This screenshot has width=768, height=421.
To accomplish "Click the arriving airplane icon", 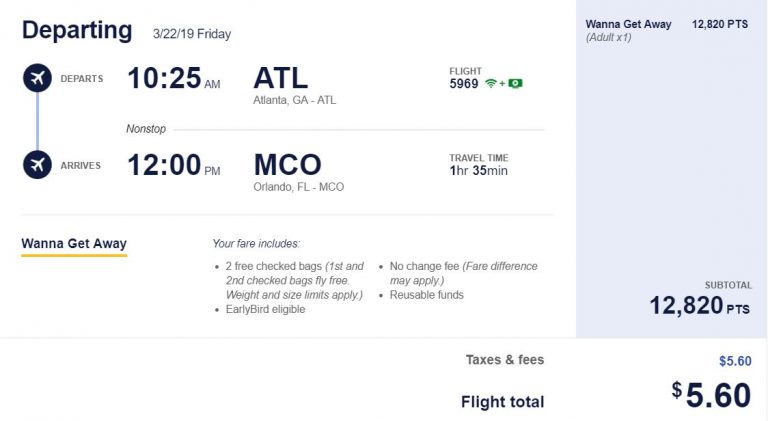I will pos(37,165).
